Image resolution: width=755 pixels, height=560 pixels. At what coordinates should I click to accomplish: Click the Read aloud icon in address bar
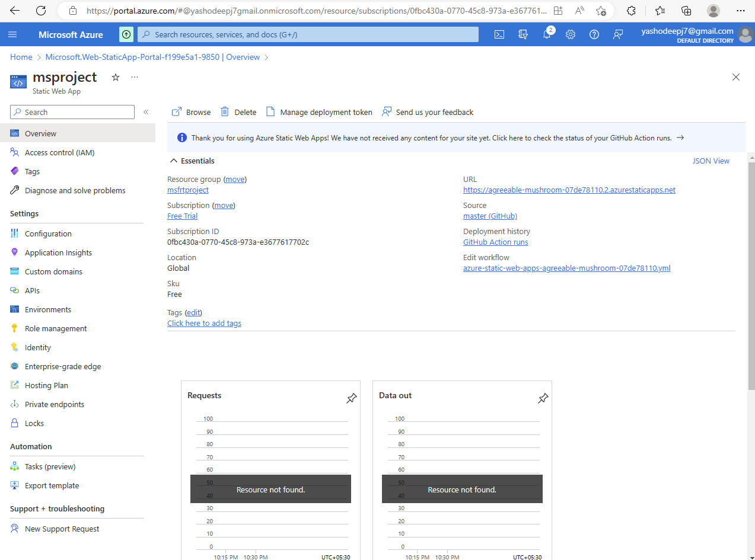[x=579, y=11]
